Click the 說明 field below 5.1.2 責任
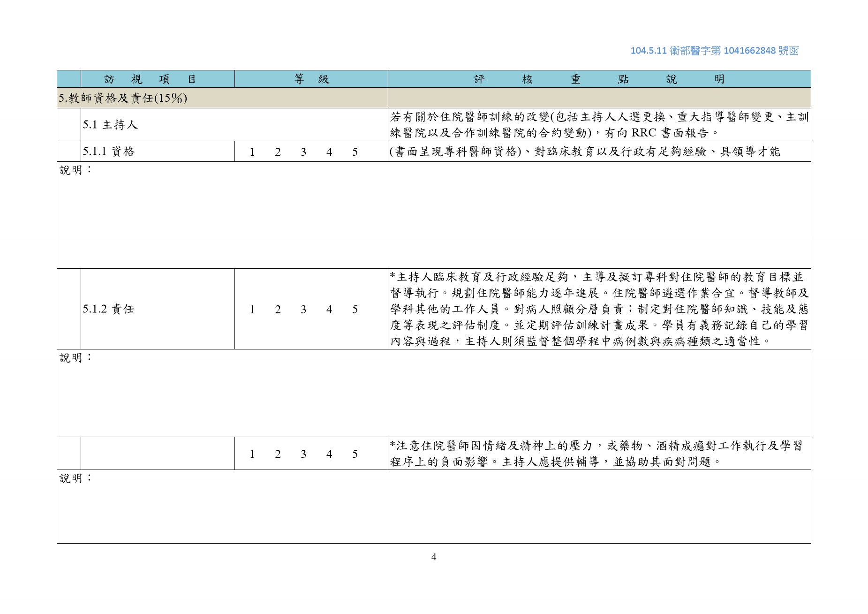868x614 pixels. pyautogui.click(x=434, y=393)
